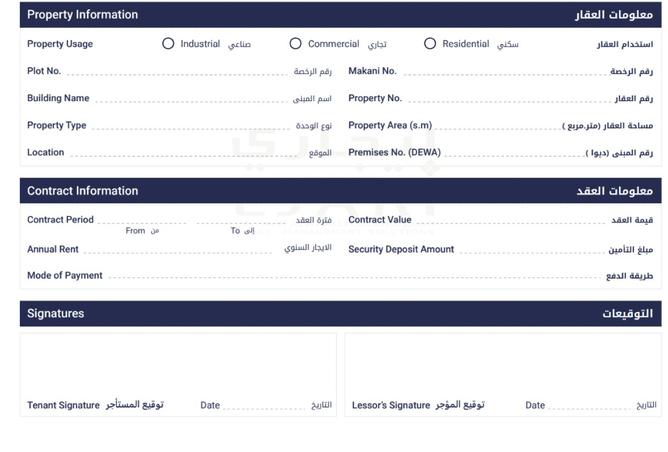Click the Contract Period To field
The image size is (668, 452).
coord(241,220)
